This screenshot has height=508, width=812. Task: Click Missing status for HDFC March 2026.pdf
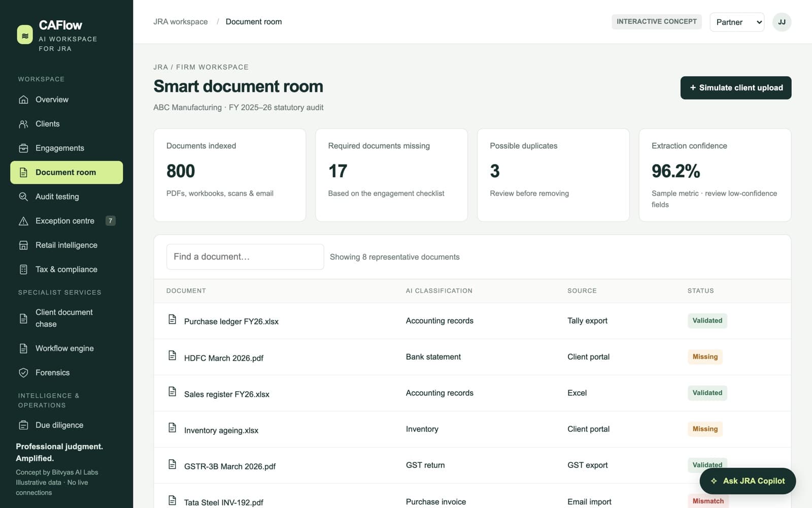tap(705, 357)
